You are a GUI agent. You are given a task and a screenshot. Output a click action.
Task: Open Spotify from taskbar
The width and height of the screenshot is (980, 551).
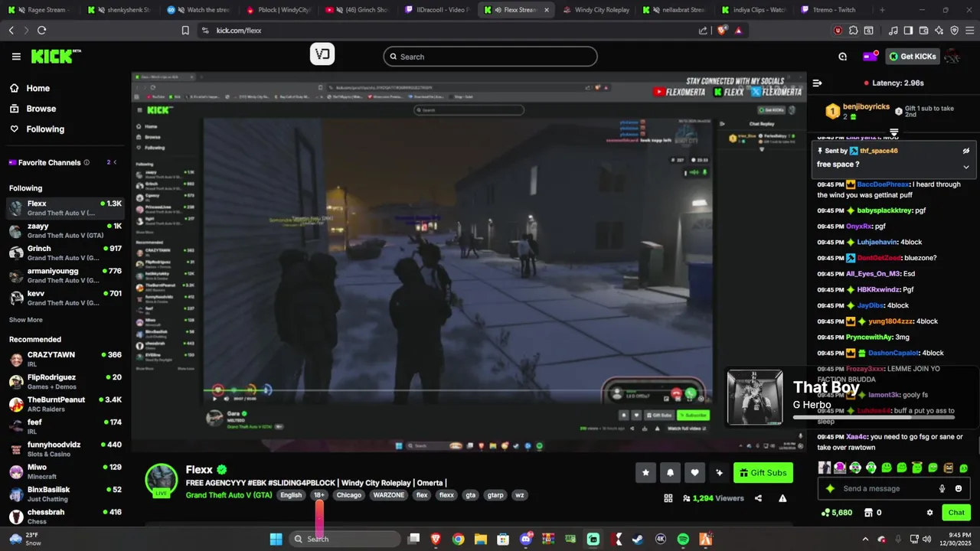tap(683, 539)
